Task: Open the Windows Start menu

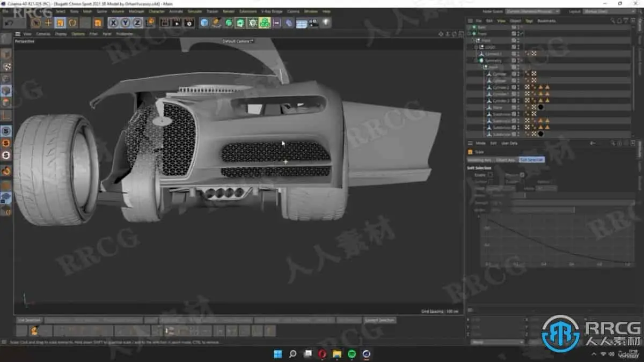Action: tap(278, 354)
